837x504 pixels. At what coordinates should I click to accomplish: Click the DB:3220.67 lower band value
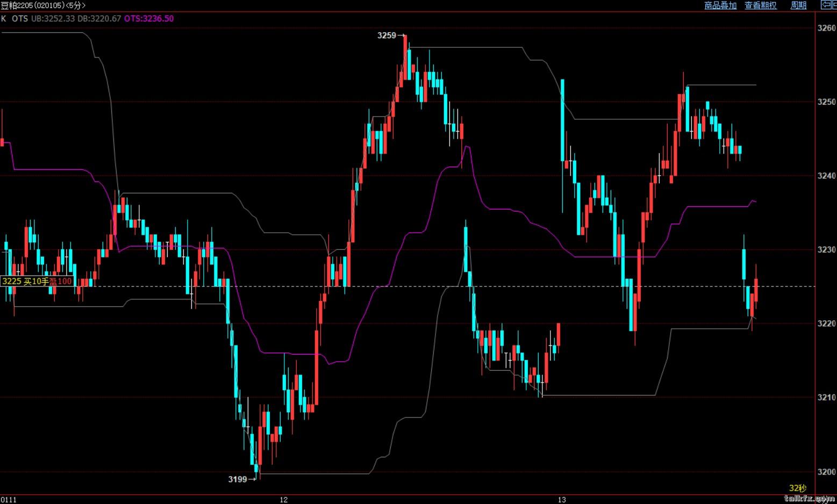[99, 18]
